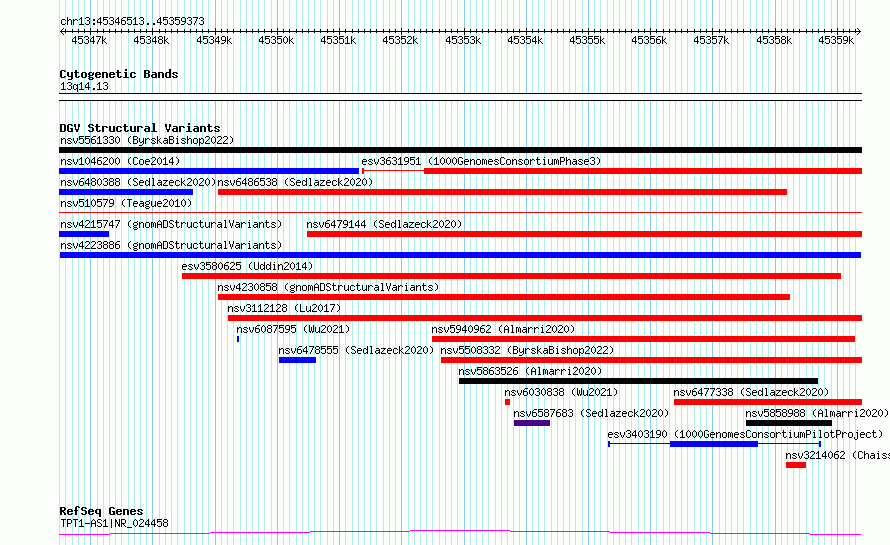Select nsv4223886 (gnomADStructuralVariants) label
The width and height of the screenshot is (890, 545).
click(171, 245)
